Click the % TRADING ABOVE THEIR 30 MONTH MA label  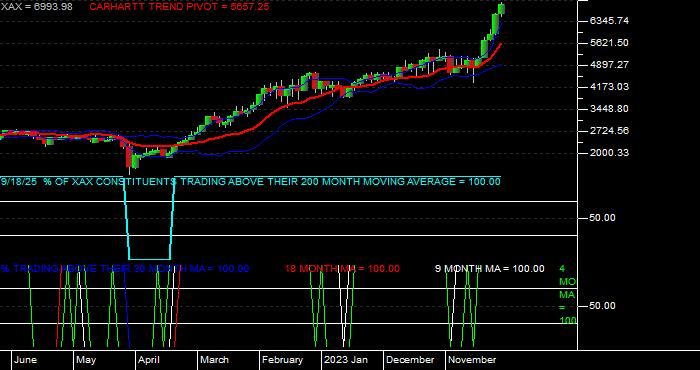click(125, 269)
